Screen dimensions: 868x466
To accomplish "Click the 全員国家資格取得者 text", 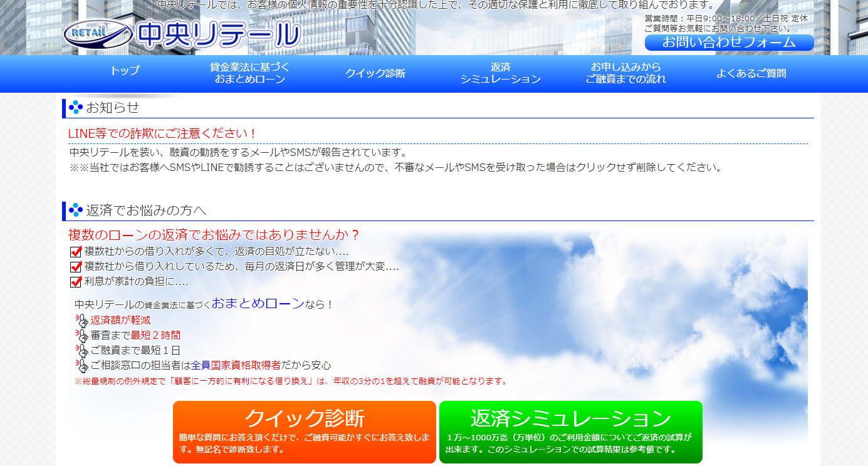I will [236, 365].
